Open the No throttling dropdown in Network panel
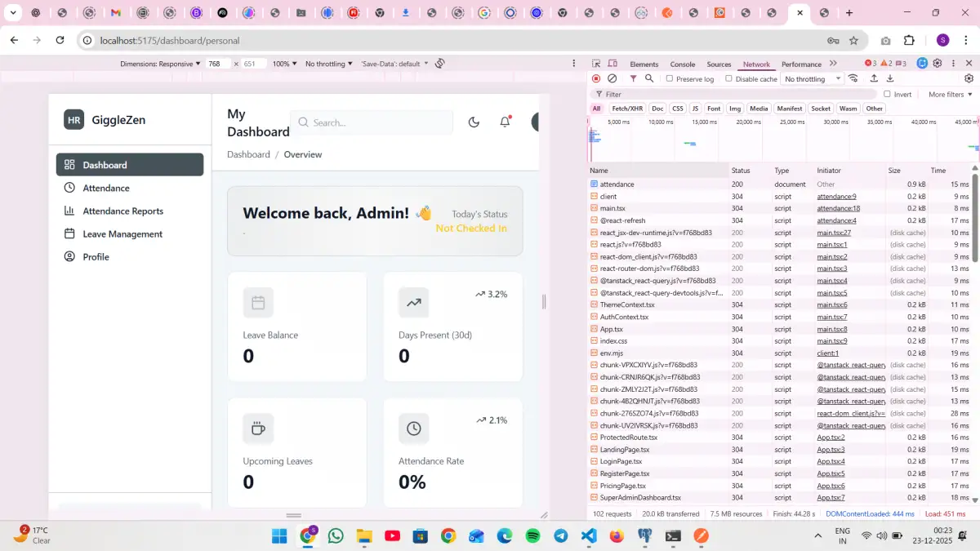980x551 pixels. pos(813,79)
